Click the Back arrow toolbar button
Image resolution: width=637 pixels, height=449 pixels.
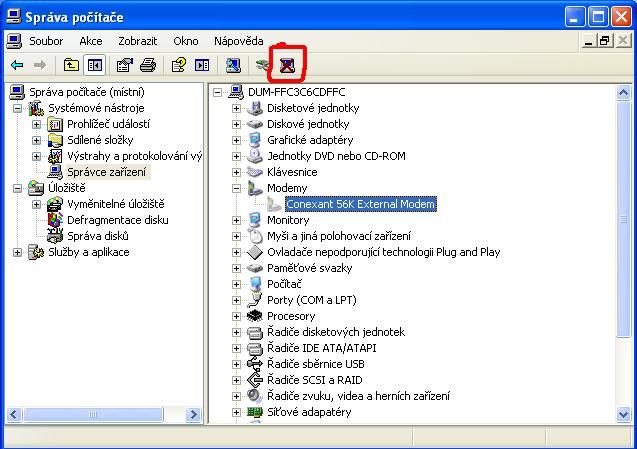click(x=17, y=65)
